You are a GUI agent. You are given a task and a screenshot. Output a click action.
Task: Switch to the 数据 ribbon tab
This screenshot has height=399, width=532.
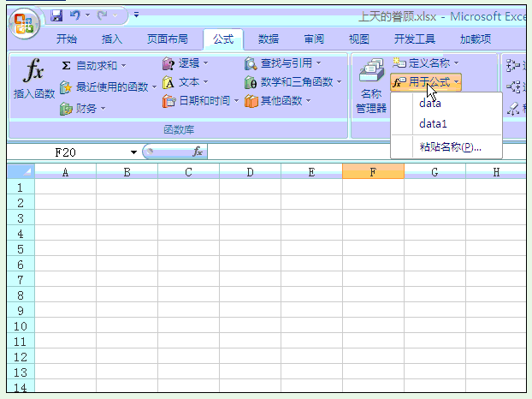tap(269, 39)
